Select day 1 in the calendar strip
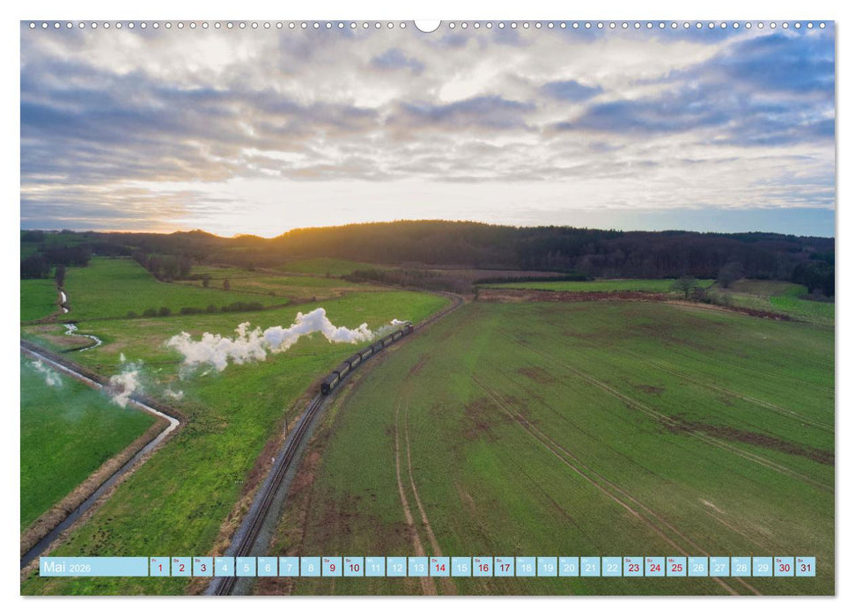The width and height of the screenshot is (855, 616). coord(159,567)
